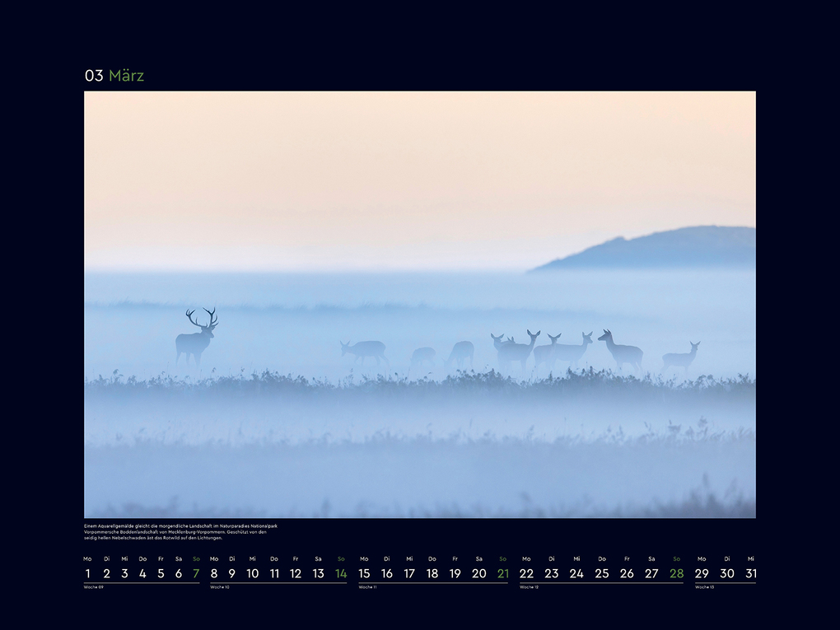Click the "Woche 13" week label
This screenshot has width=840, height=630.
point(706,587)
